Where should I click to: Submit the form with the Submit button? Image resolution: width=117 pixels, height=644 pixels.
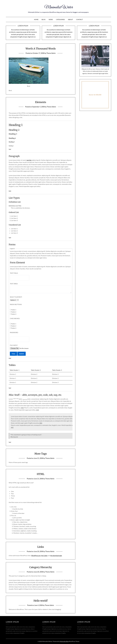tap(22, 354)
